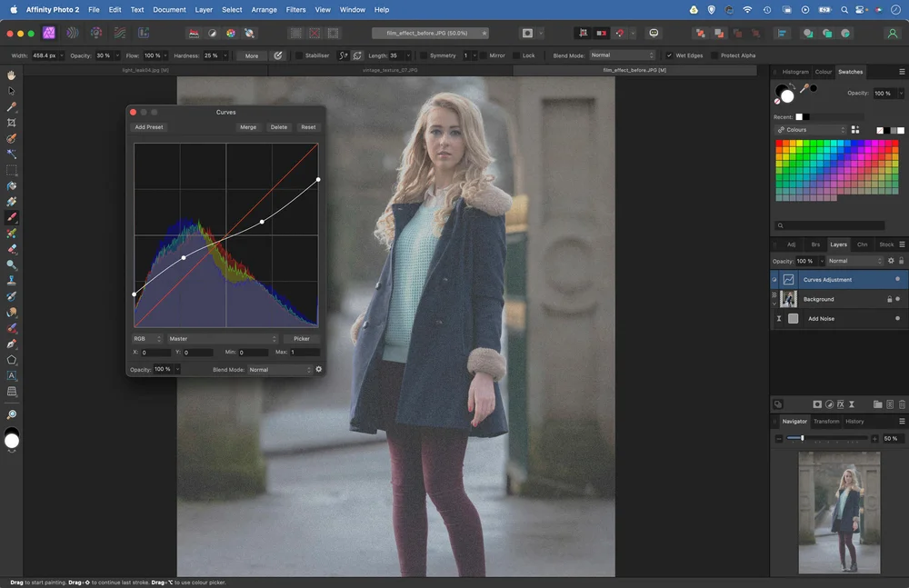Select the Zoom magnifier tool at toolbar bottom
Screen dimensions: 909x588
coord(12,414)
